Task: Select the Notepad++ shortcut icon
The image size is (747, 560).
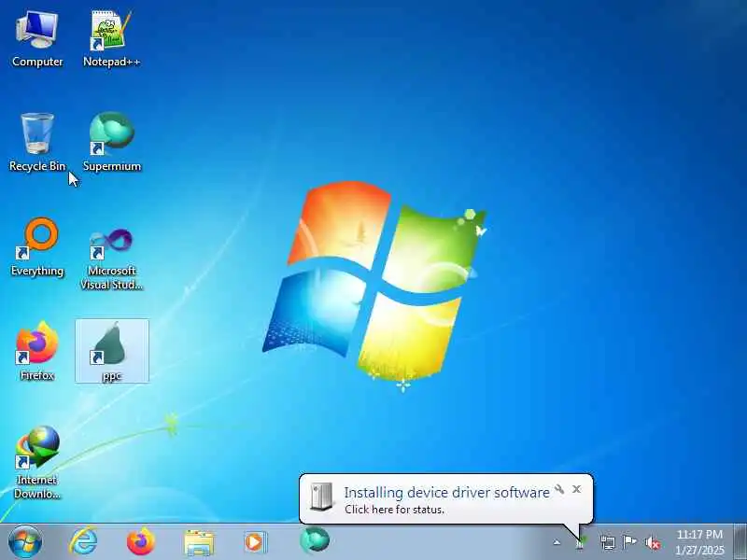Action: [111, 39]
